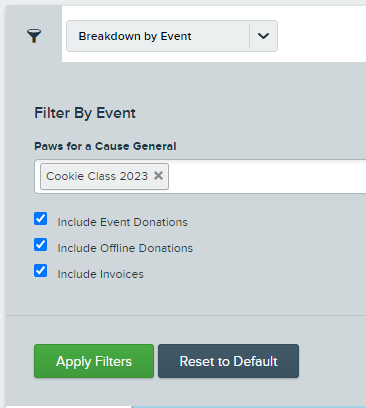Click the funnel filter icon
Image resolution: width=366 pixels, height=408 pixels.
pyautogui.click(x=34, y=36)
